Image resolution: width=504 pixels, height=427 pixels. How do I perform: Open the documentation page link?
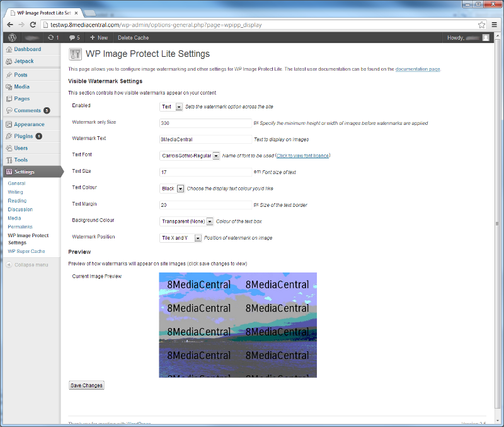pos(418,69)
